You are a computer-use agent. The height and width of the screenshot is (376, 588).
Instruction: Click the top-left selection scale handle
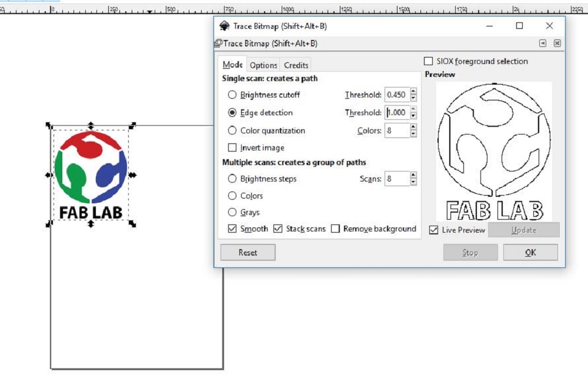(x=49, y=126)
